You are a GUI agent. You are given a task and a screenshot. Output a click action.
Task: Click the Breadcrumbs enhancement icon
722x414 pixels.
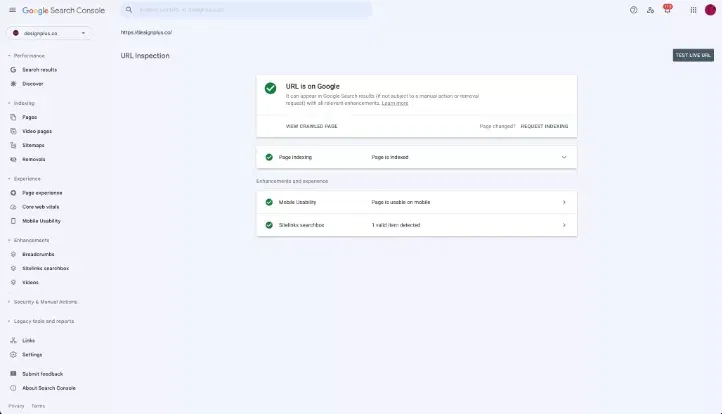(x=13, y=254)
